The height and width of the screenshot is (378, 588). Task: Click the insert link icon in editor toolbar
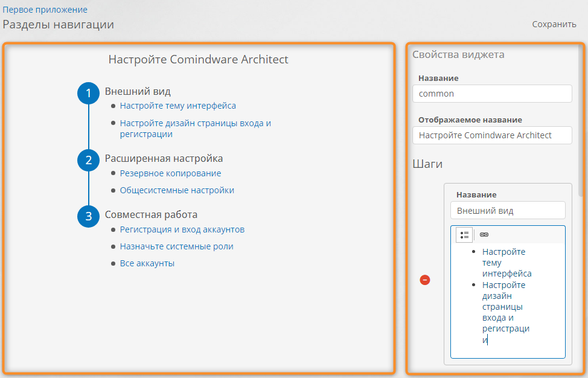tap(484, 235)
